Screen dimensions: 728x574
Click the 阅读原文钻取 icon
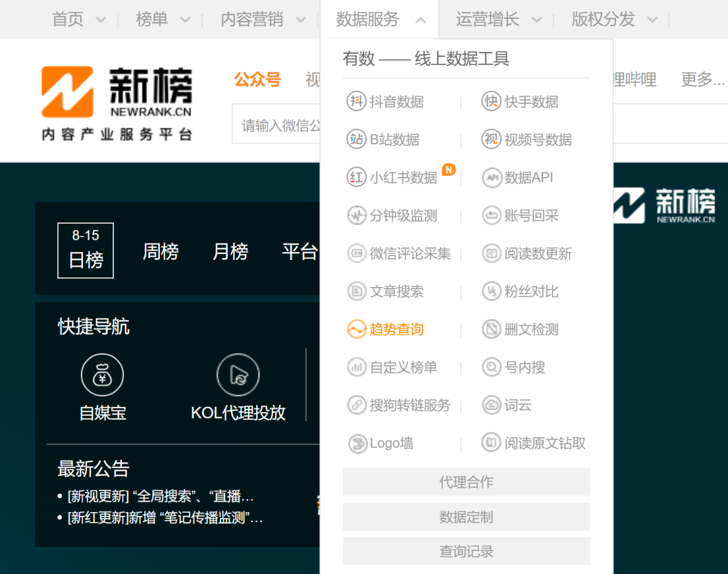(x=491, y=443)
